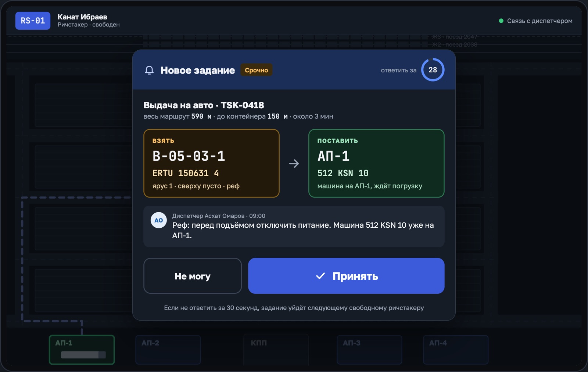Accept the task with Принять button
The width and height of the screenshot is (588, 372).
coord(346,276)
